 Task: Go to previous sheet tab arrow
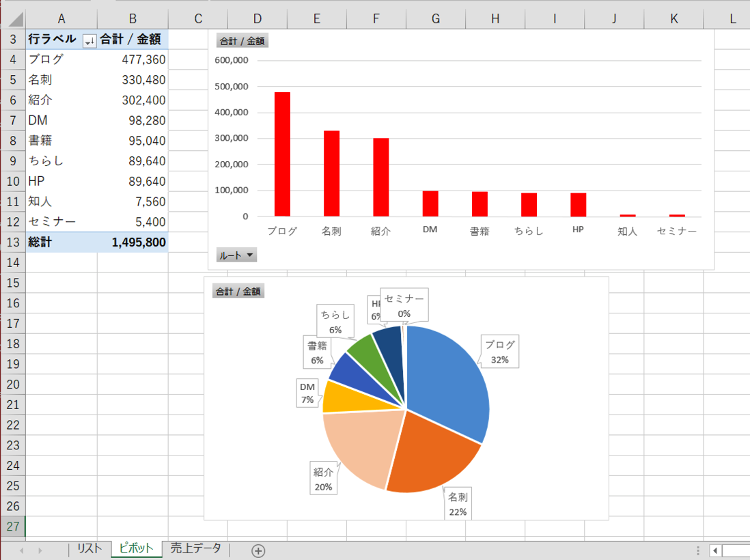pyautogui.click(x=22, y=551)
